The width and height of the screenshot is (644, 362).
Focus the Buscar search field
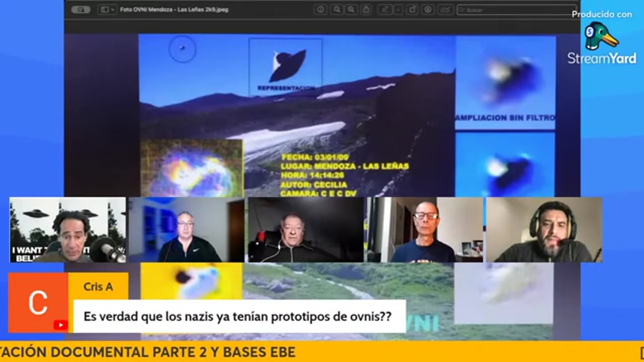coord(517,10)
